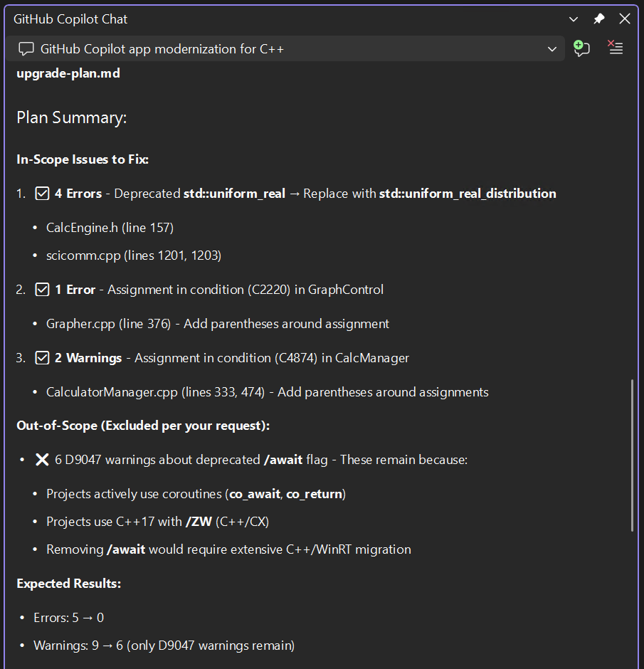Uncheck the 2 Warnings CalcManager item
The width and height of the screenshot is (644, 669).
pyautogui.click(x=42, y=357)
